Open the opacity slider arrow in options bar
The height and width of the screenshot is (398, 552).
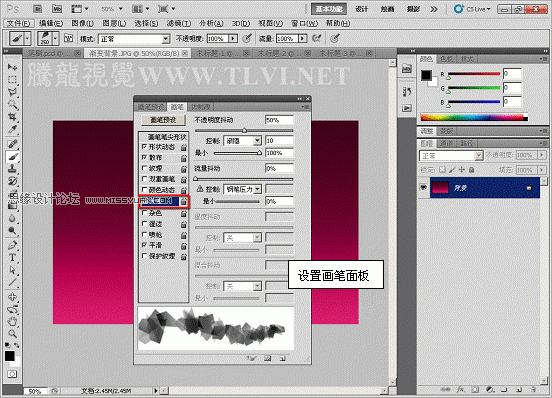(x=233, y=38)
